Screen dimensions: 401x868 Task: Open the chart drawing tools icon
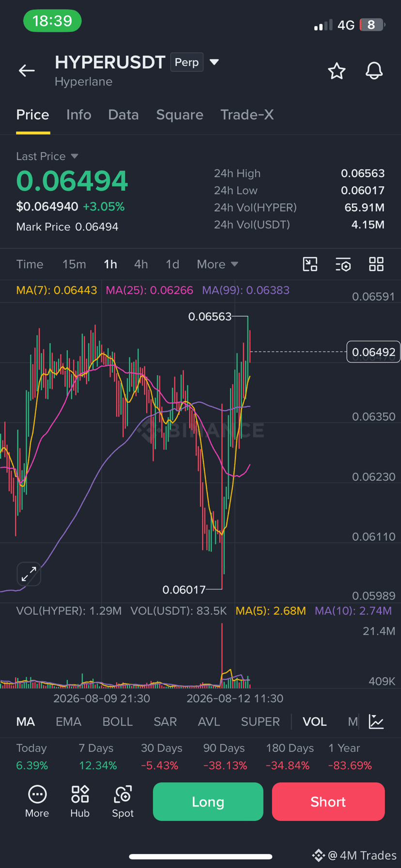(310, 264)
